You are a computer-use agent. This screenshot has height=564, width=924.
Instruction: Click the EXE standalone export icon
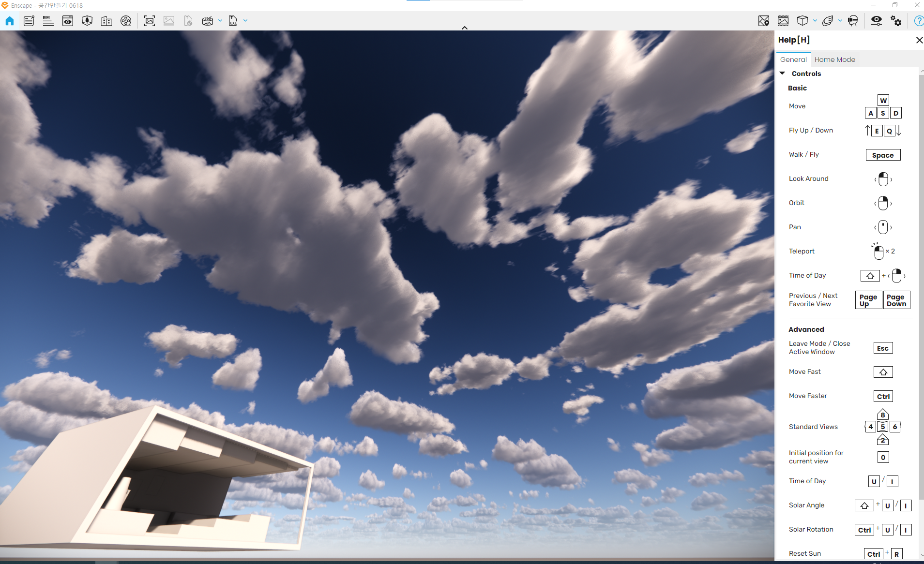click(233, 21)
